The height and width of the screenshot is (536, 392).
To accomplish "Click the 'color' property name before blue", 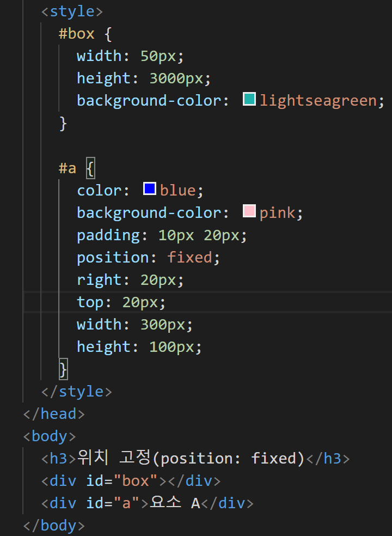I will click(99, 191).
